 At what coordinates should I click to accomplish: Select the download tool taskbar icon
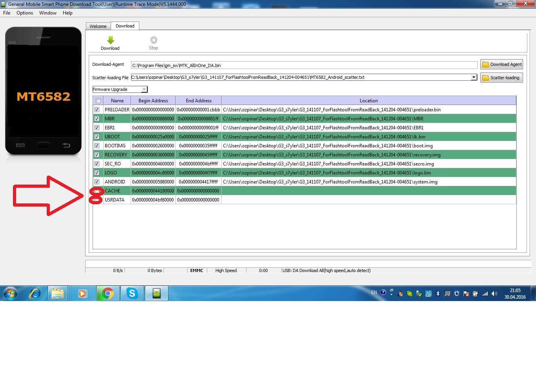pos(157,293)
